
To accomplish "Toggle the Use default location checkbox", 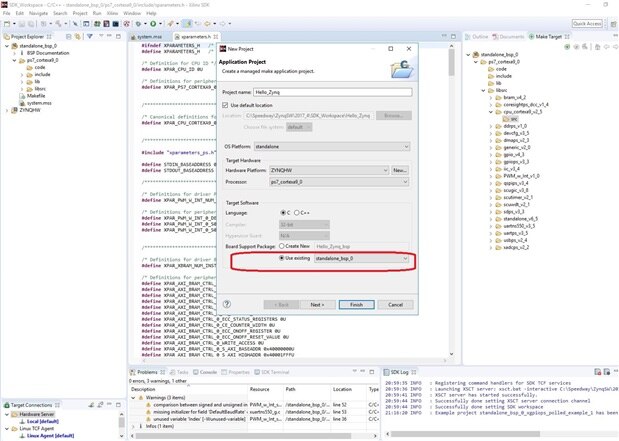I will [x=229, y=104].
